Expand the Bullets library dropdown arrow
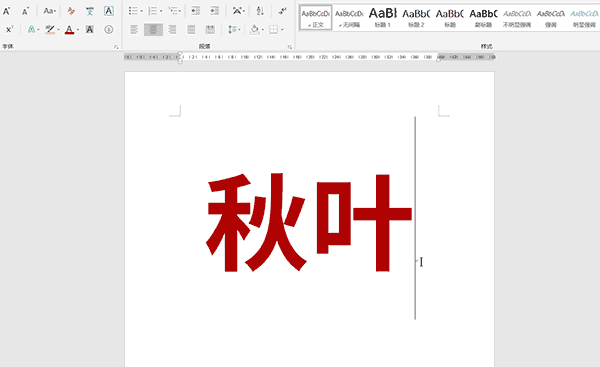The height and width of the screenshot is (367, 600). [141, 11]
